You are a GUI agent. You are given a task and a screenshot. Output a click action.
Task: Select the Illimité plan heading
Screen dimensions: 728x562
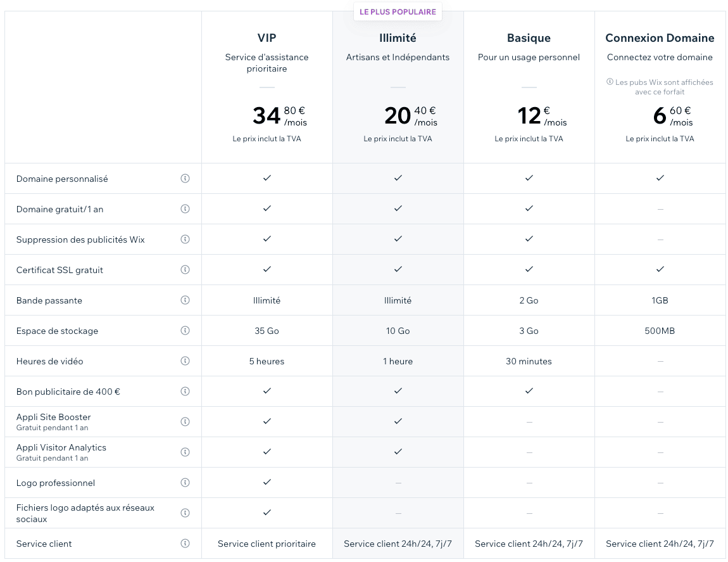coord(398,38)
